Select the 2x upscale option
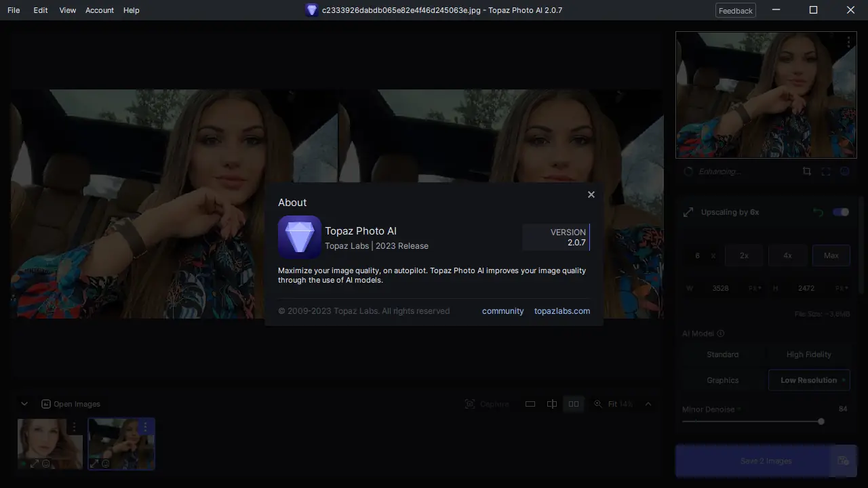 point(744,256)
